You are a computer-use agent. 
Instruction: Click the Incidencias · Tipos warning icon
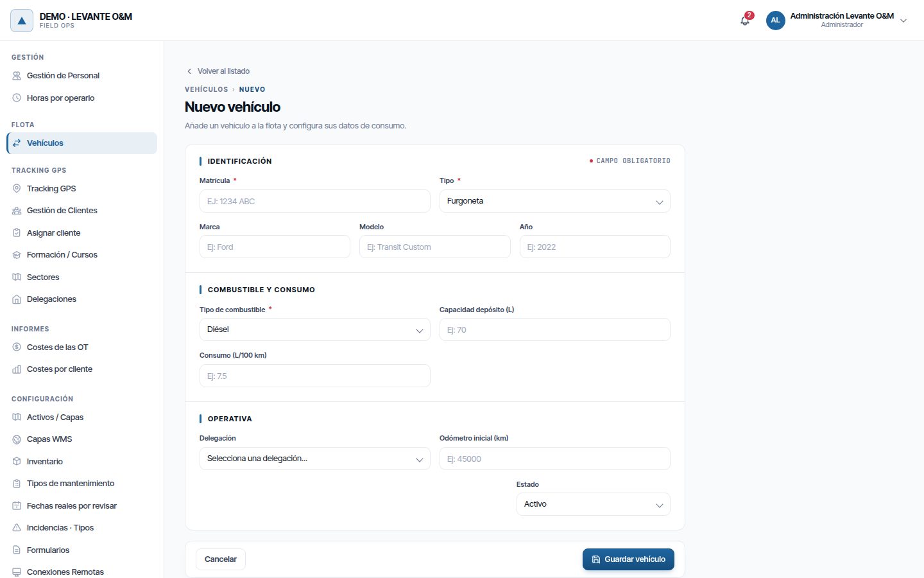point(17,528)
